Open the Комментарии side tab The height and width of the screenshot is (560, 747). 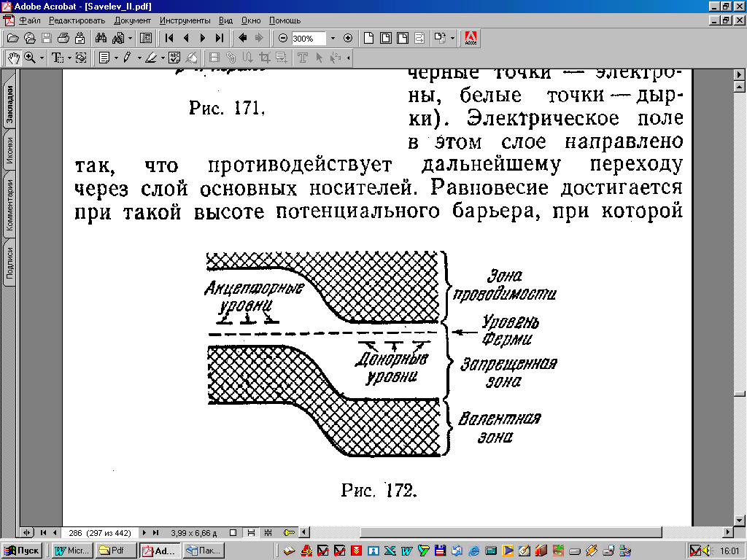[x=9, y=205]
